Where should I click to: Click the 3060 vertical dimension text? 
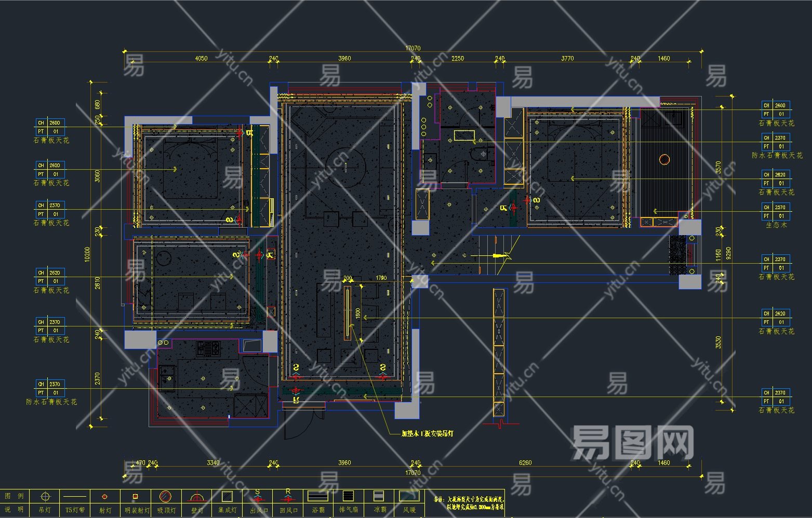[98, 176]
